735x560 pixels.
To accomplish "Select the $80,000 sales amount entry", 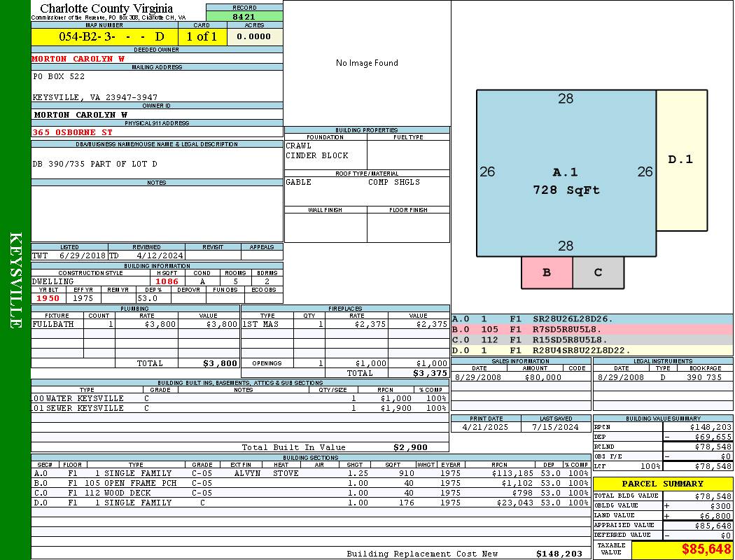I will pos(542,377).
